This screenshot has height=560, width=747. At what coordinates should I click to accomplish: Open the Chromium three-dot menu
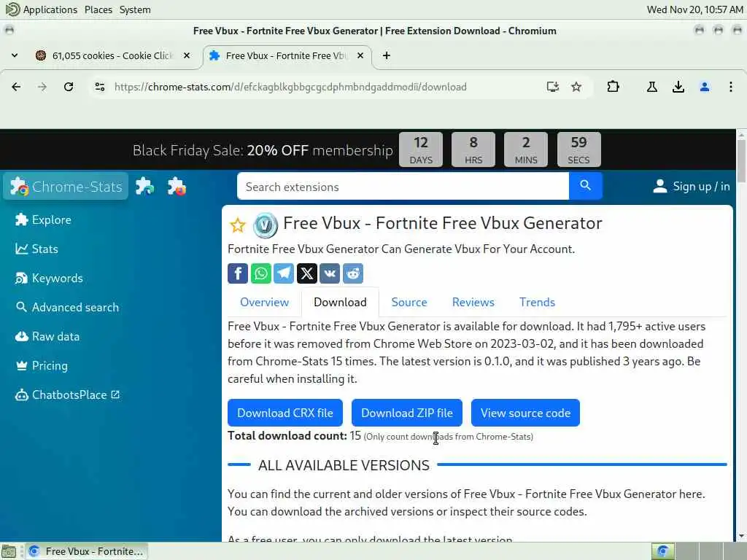tap(731, 87)
